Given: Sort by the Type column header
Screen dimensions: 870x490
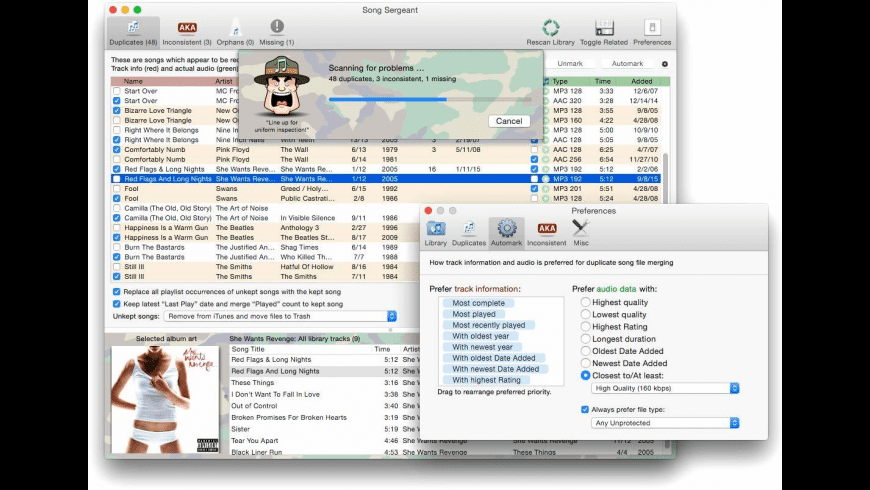Looking at the screenshot, I should (x=560, y=82).
